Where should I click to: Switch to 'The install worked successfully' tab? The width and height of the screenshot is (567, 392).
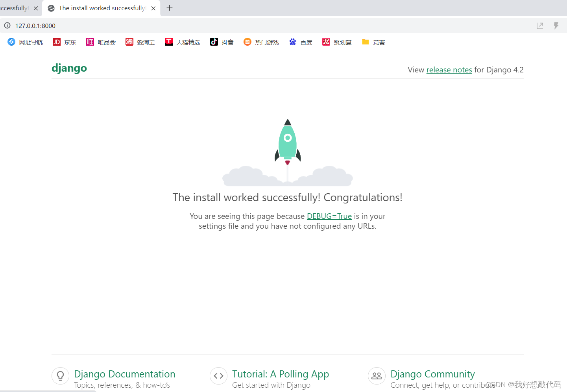pyautogui.click(x=102, y=8)
